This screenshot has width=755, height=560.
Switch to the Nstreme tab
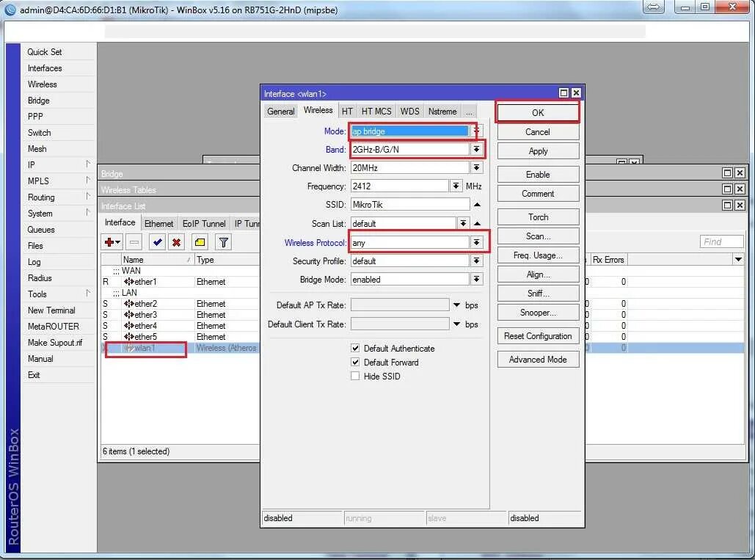click(x=442, y=112)
